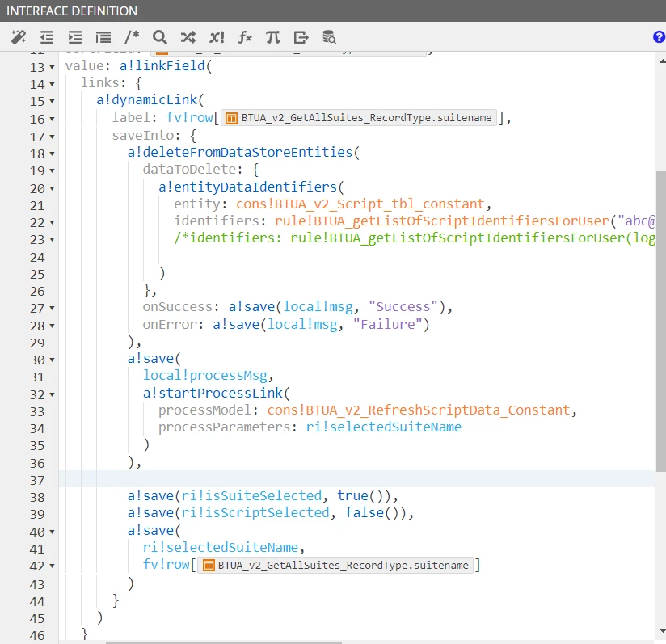Collapse line 32 a!startProcessLink fold arrow
The height and width of the screenshot is (644, 666).
pyautogui.click(x=52, y=394)
